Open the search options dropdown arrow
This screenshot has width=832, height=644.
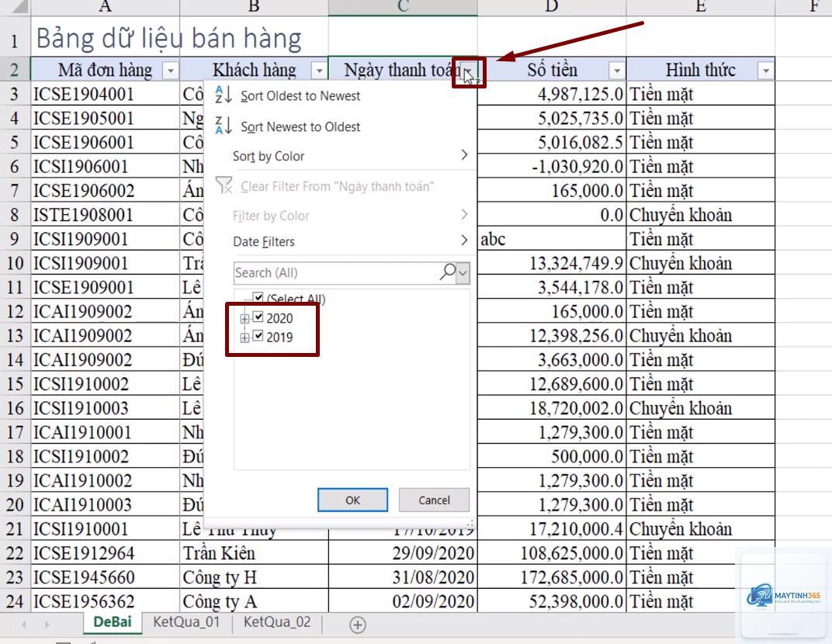coord(463,273)
